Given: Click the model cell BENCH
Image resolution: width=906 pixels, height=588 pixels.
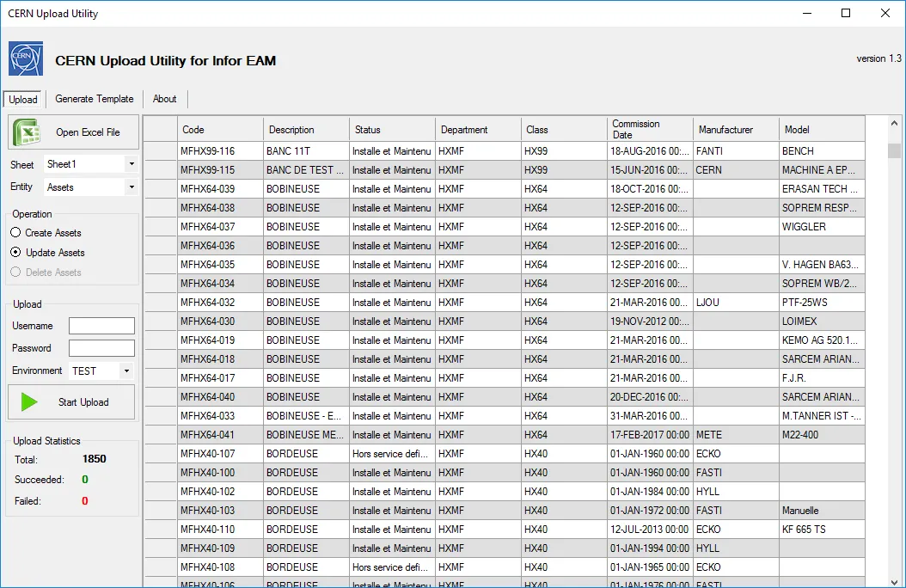Looking at the screenshot, I should pos(823,150).
